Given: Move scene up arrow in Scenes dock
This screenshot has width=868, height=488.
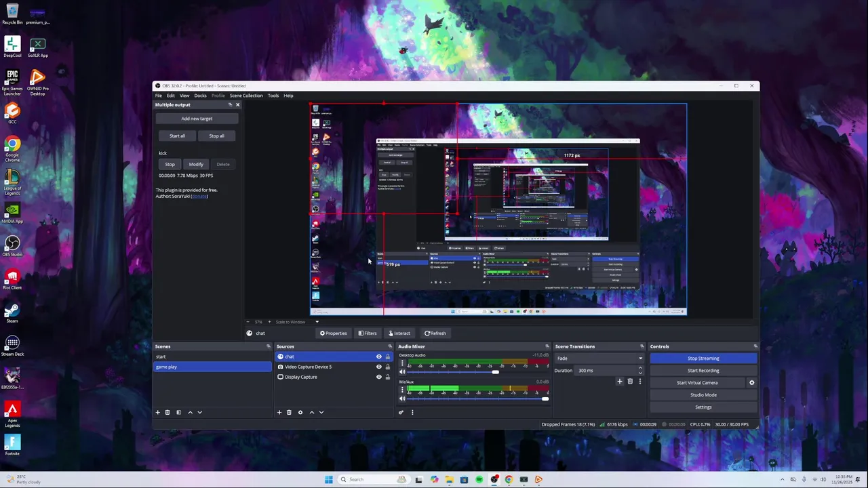Looking at the screenshot, I should (x=190, y=412).
